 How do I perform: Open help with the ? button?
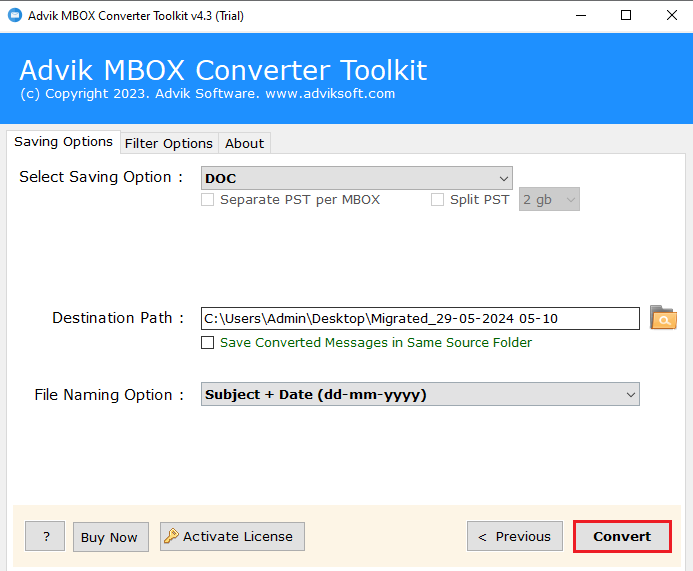pos(45,536)
